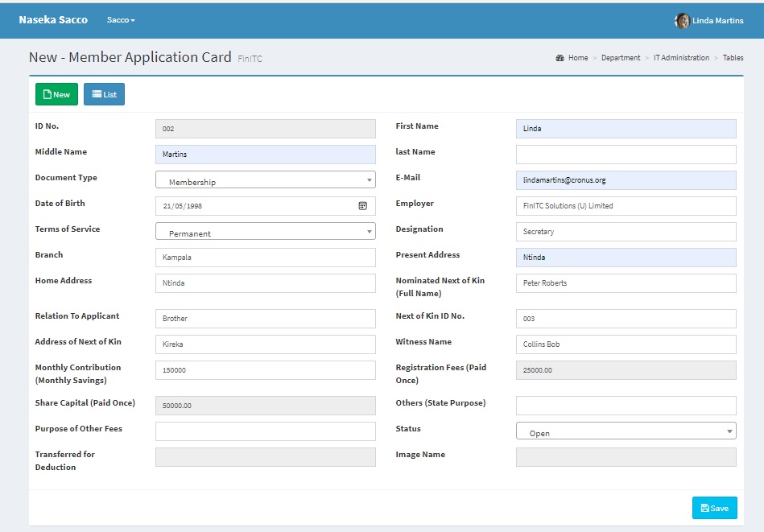This screenshot has width=764, height=532.
Task: Open the Sacco menu in navbar
Action: click(x=121, y=20)
